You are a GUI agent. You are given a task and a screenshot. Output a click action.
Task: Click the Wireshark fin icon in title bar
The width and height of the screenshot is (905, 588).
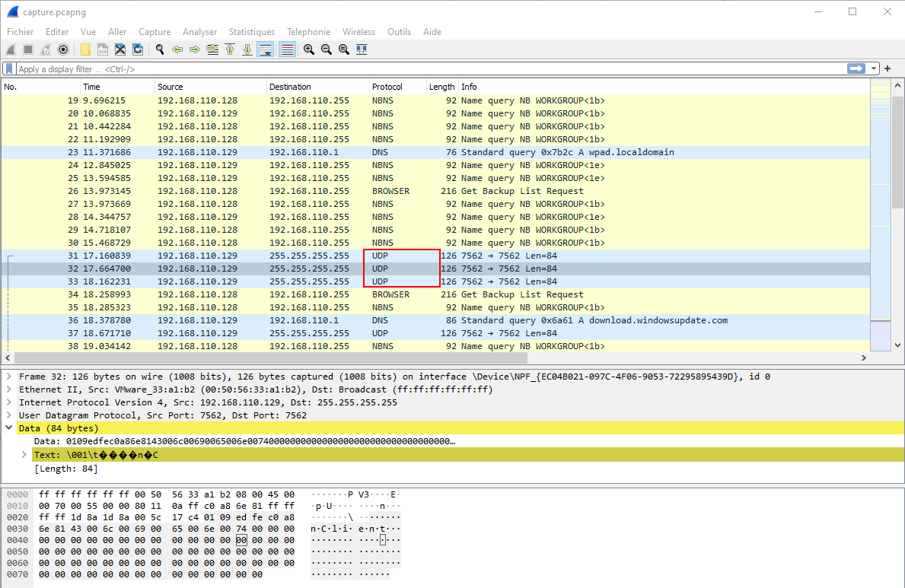(13, 11)
